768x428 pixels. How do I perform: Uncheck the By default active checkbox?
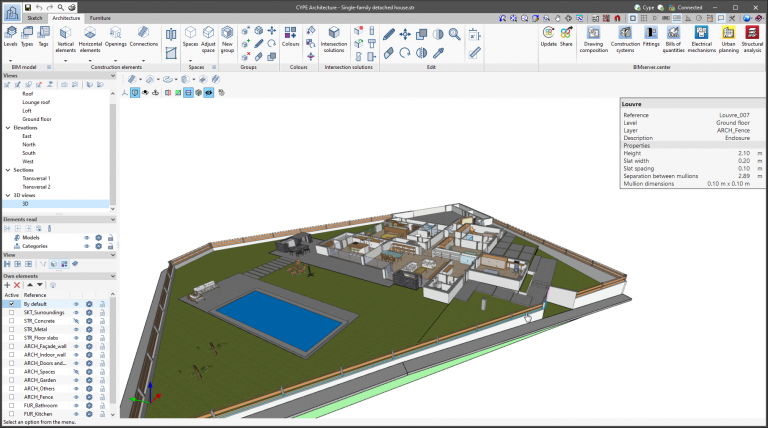[11, 304]
